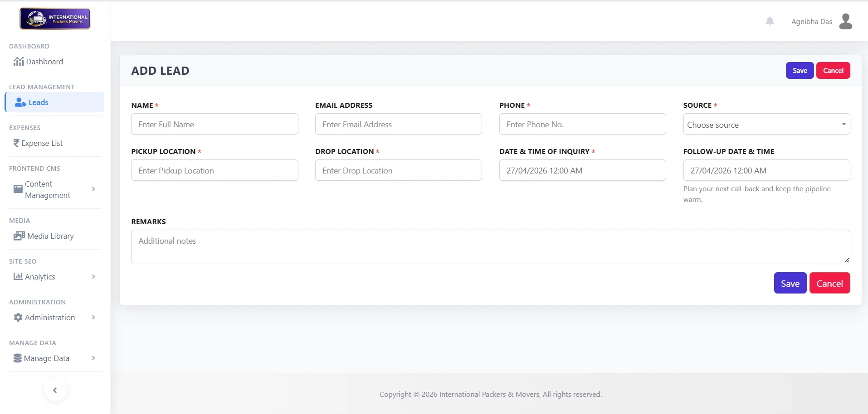Expand Administration submenu arrow
Viewport: 868px width, 414px height.
(x=93, y=317)
